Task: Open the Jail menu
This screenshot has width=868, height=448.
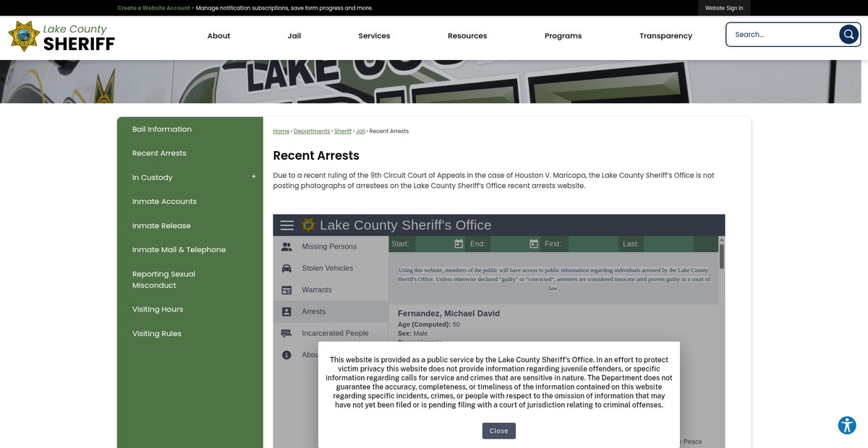Action: click(x=294, y=35)
